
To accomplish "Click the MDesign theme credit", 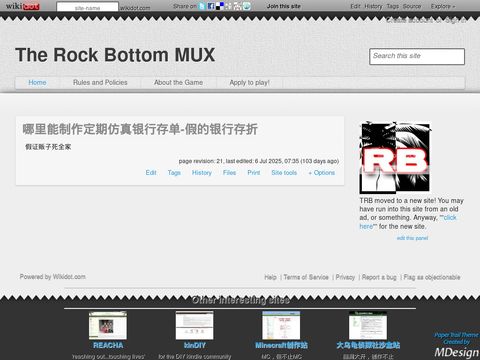I will (x=457, y=352).
